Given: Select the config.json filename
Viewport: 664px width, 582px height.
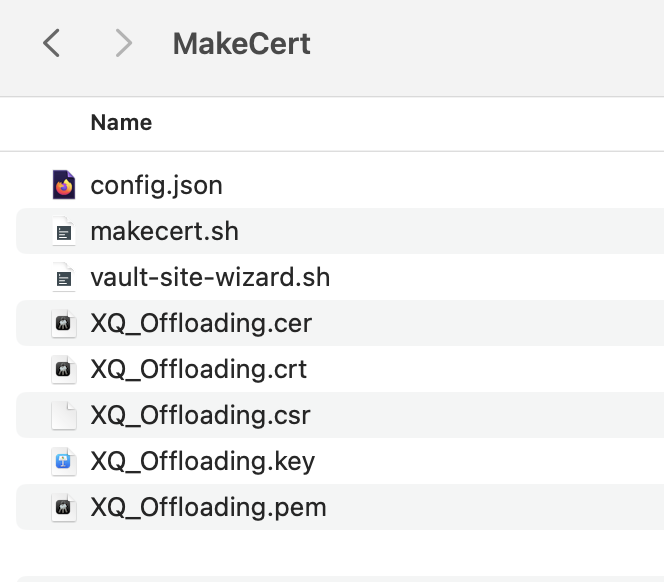Looking at the screenshot, I should (x=156, y=186).
